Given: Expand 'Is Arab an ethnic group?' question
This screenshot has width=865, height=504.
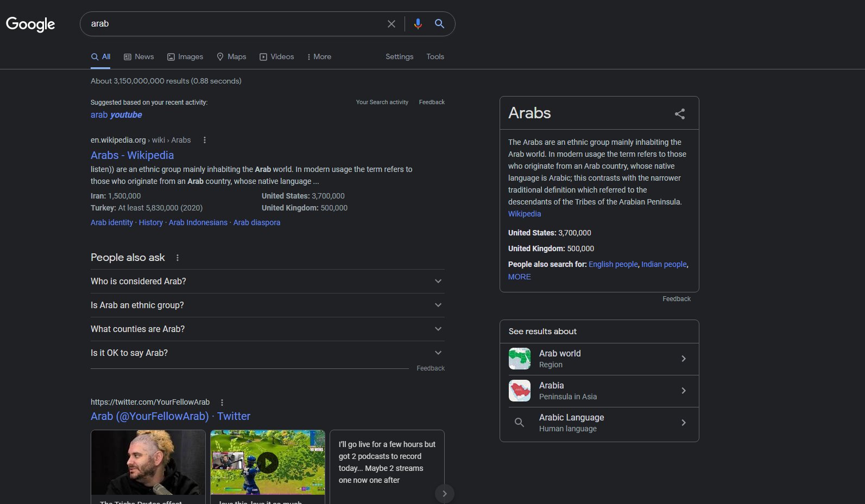Looking at the screenshot, I should coord(267,305).
